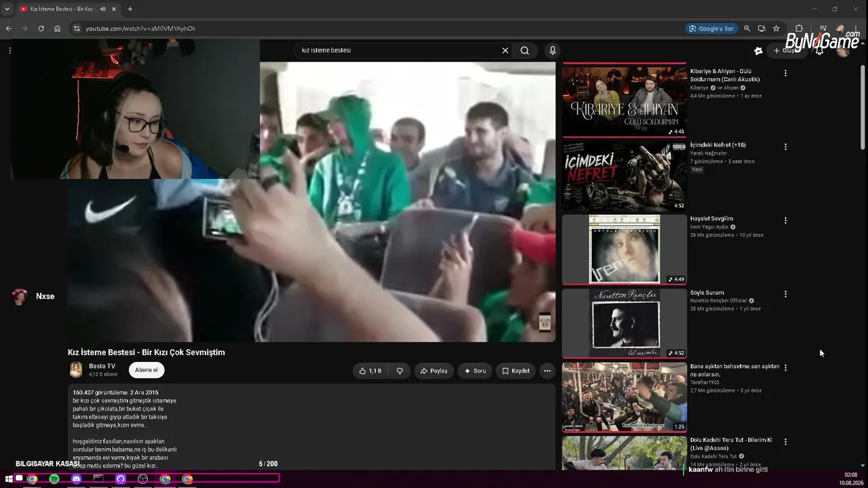
Task: Open the Beste TV channel name link
Action: click(x=102, y=366)
